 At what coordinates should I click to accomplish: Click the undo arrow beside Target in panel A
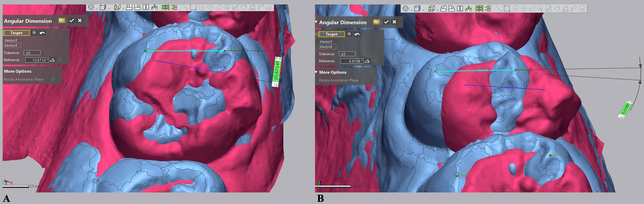point(42,33)
